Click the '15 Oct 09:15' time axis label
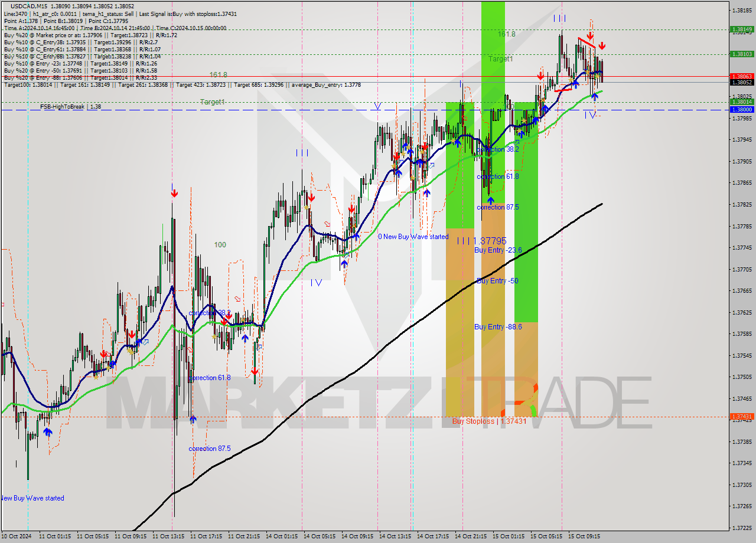The image size is (756, 543). click(584, 537)
